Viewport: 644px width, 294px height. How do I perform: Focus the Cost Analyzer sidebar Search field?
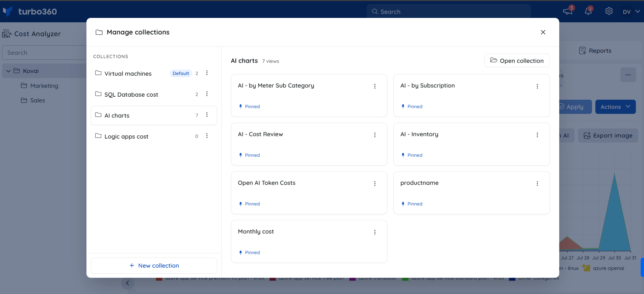click(x=44, y=53)
